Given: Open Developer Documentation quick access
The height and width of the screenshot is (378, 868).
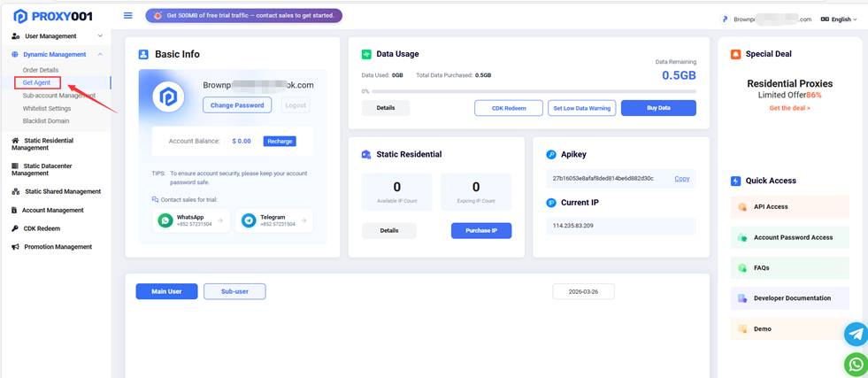Looking at the screenshot, I should 789,298.
